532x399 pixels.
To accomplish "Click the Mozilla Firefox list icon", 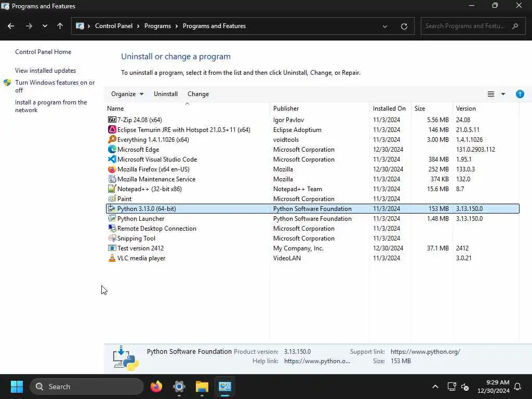I will [x=112, y=169].
